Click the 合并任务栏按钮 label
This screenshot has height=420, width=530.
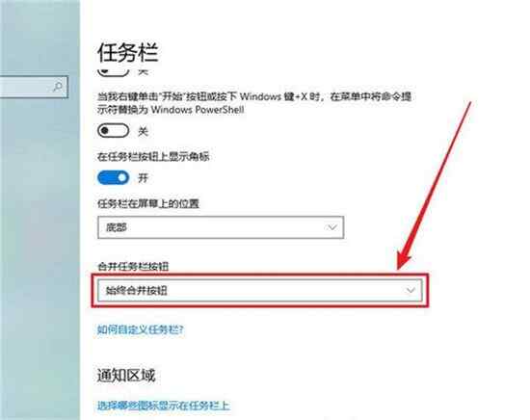133,267
